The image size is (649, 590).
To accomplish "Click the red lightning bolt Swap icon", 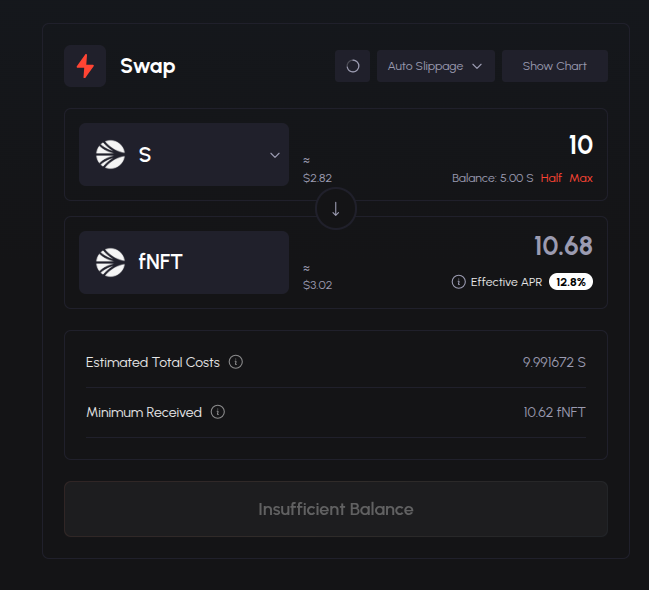I will 85,66.
